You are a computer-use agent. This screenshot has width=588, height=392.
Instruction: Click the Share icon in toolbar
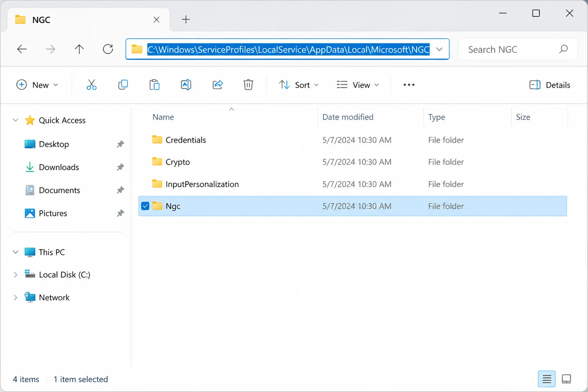coord(217,85)
